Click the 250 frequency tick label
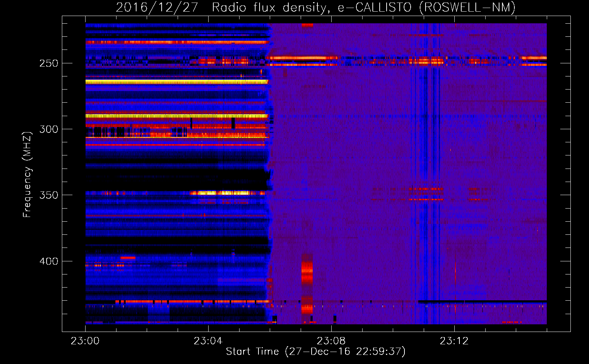The image size is (589, 364). pos(49,63)
